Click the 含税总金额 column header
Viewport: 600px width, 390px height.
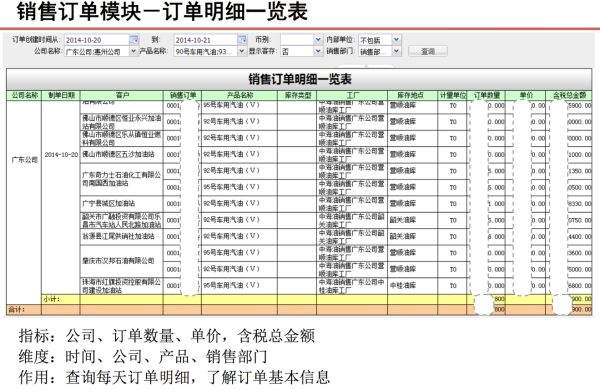click(569, 95)
